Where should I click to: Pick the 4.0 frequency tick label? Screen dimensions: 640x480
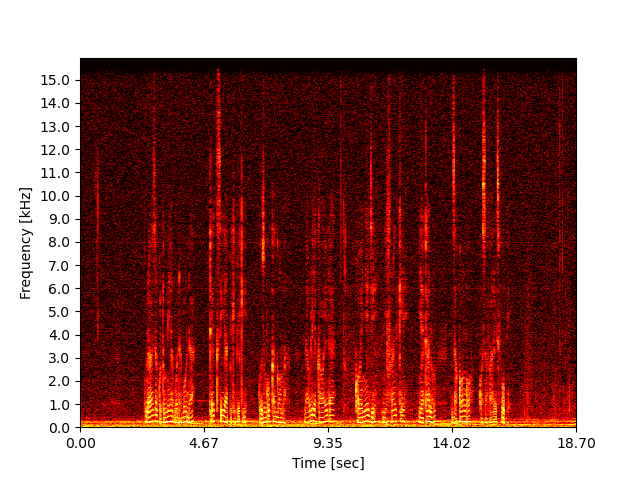(59, 335)
